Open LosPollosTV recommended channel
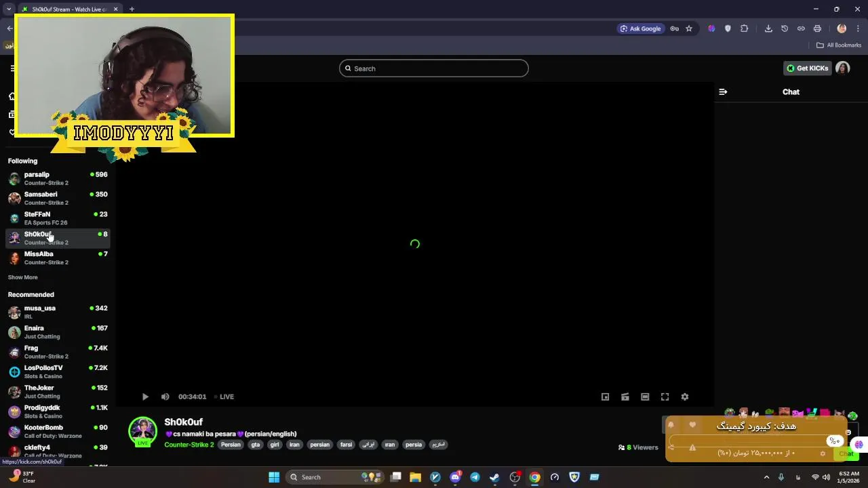The height and width of the screenshot is (488, 868). tap(58, 371)
